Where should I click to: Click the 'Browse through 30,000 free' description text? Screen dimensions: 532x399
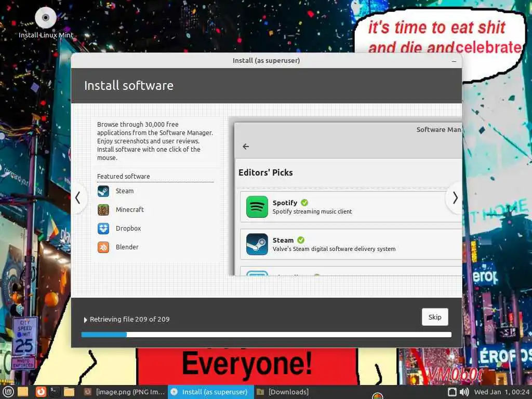pyautogui.click(x=137, y=125)
